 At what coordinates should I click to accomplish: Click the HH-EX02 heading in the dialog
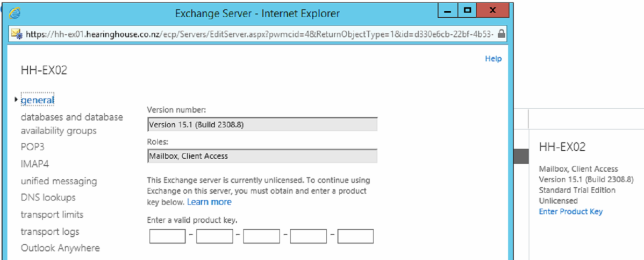[x=44, y=71]
